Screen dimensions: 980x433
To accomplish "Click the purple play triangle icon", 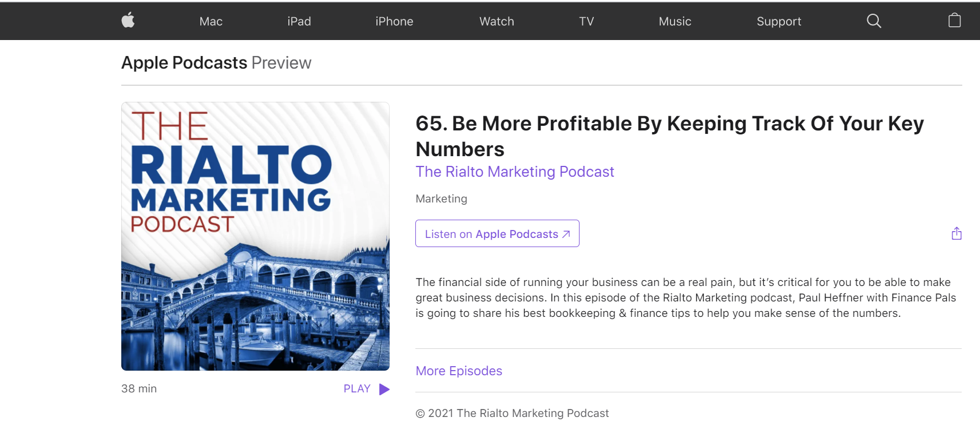I will pyautogui.click(x=384, y=390).
